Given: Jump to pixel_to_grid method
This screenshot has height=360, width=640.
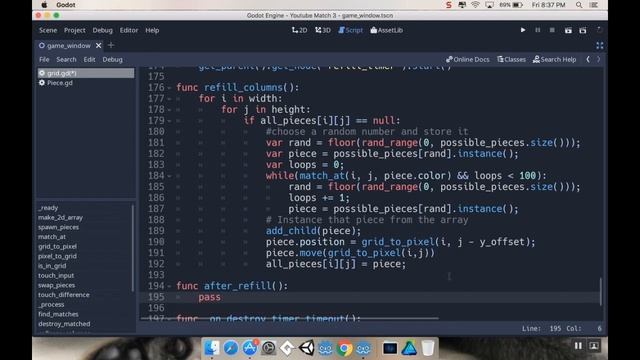Looking at the screenshot, I should click(57, 256).
